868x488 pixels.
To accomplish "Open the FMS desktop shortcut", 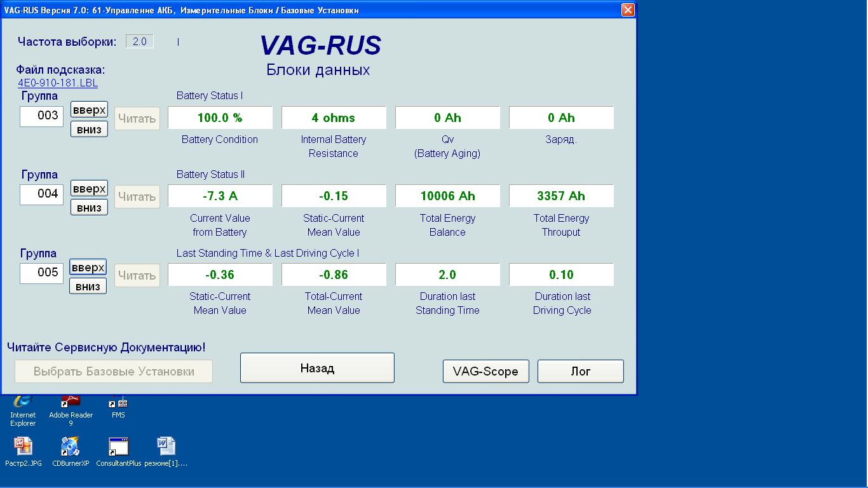I will (118, 407).
